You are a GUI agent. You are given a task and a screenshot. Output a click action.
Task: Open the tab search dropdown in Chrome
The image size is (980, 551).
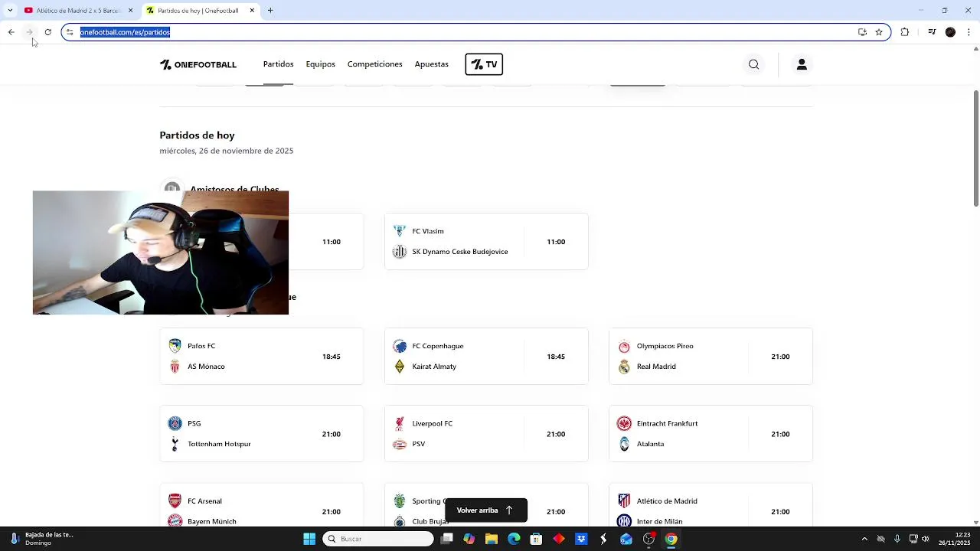pos(10,11)
